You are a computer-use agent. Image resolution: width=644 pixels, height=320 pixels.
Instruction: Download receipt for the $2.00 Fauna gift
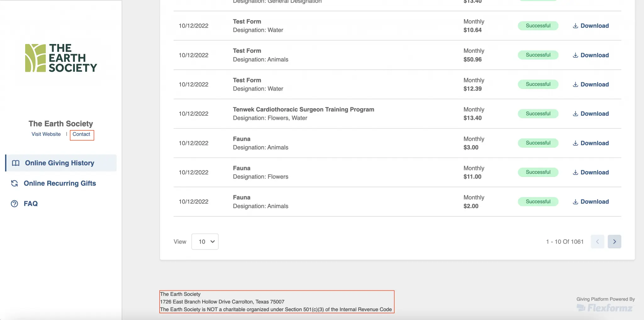point(591,202)
